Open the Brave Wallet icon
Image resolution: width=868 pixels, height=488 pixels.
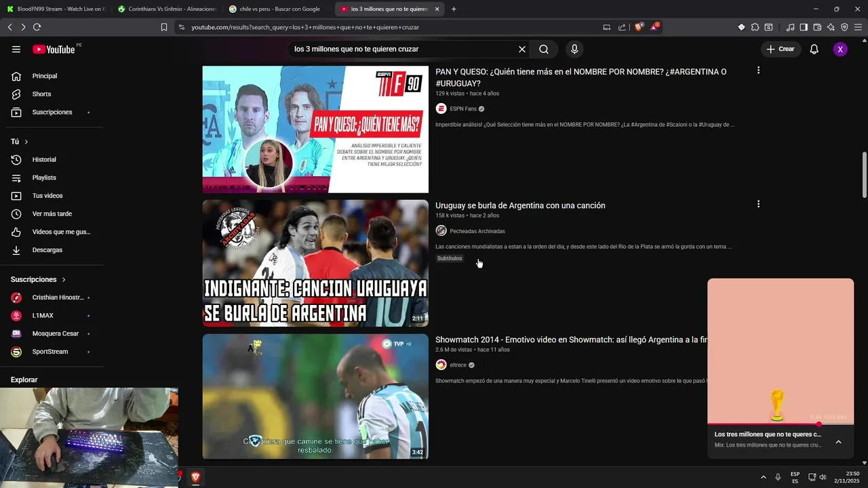817,27
